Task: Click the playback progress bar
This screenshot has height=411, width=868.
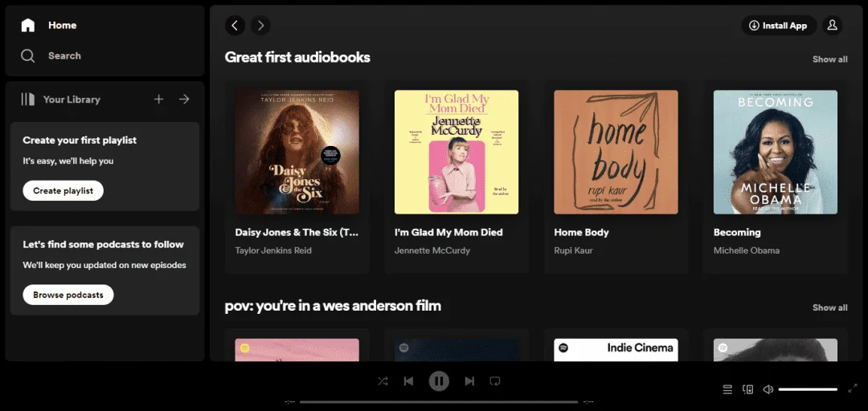Action: tap(439, 402)
